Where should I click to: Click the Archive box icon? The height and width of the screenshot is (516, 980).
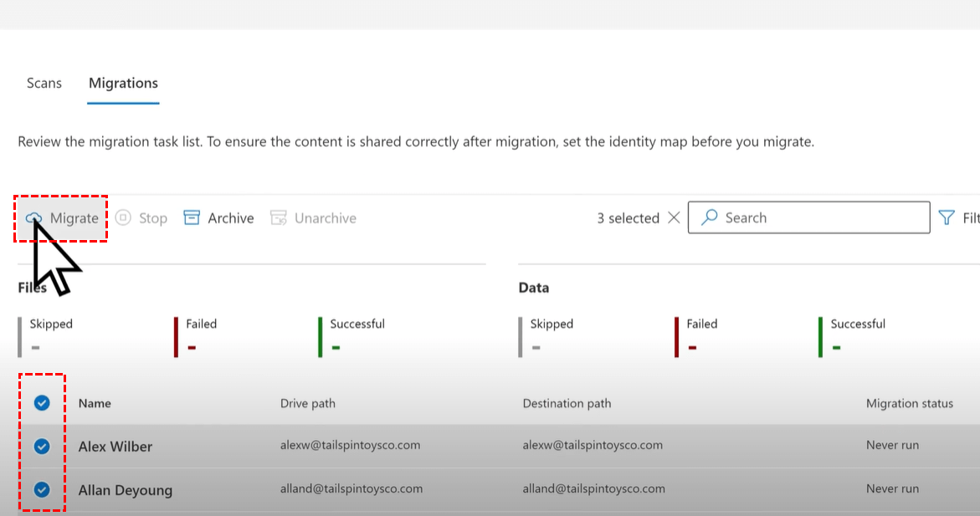[192, 218]
